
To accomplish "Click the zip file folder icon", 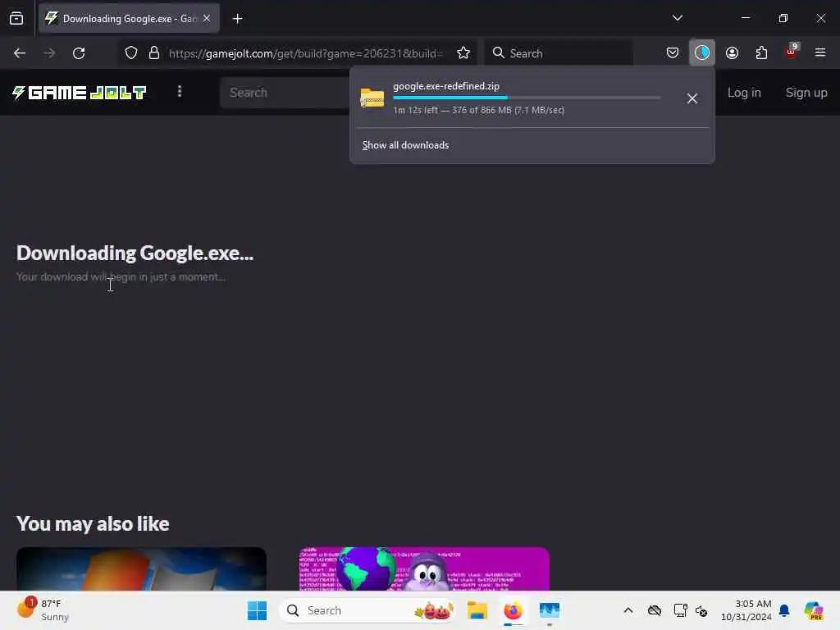I will (x=372, y=98).
